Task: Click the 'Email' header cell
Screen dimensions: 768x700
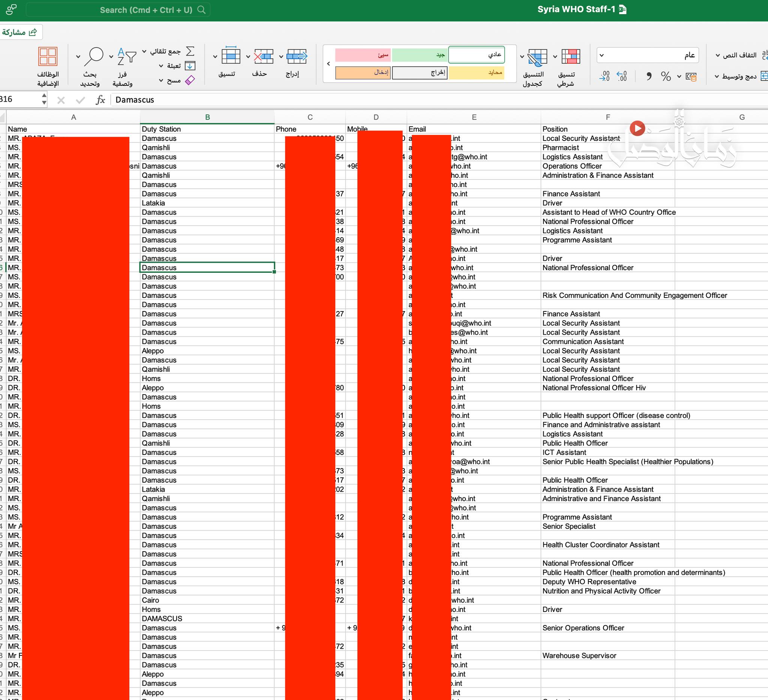Action: pos(474,129)
